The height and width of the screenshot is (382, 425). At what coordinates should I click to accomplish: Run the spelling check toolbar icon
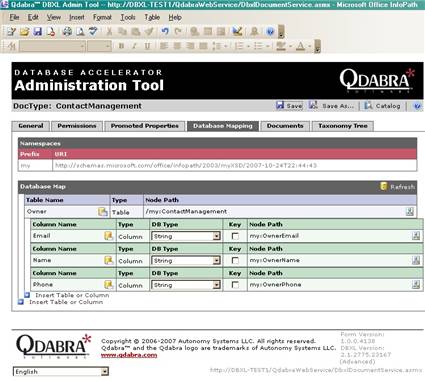93,32
